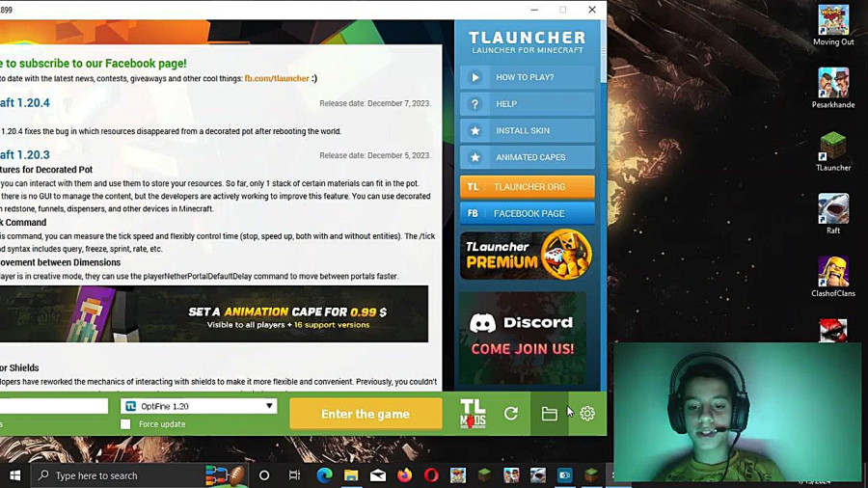Open Moving Out icon in taskbar
This screenshot has width=868, height=488.
click(458, 475)
